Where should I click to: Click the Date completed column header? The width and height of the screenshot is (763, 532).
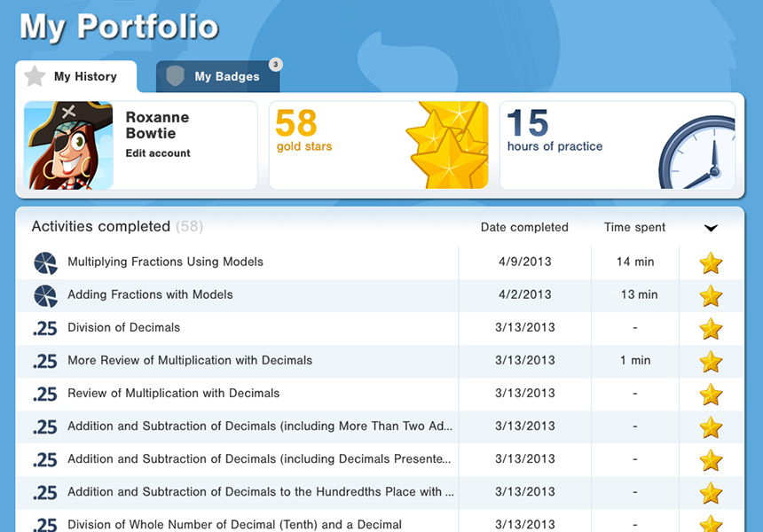[x=524, y=227]
